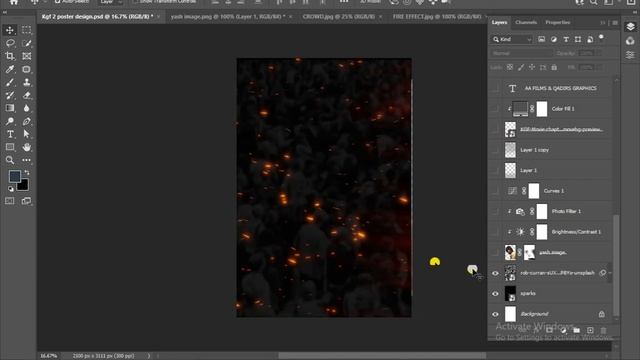Filter layers by shape type
640x360 pixels.
coord(578,39)
